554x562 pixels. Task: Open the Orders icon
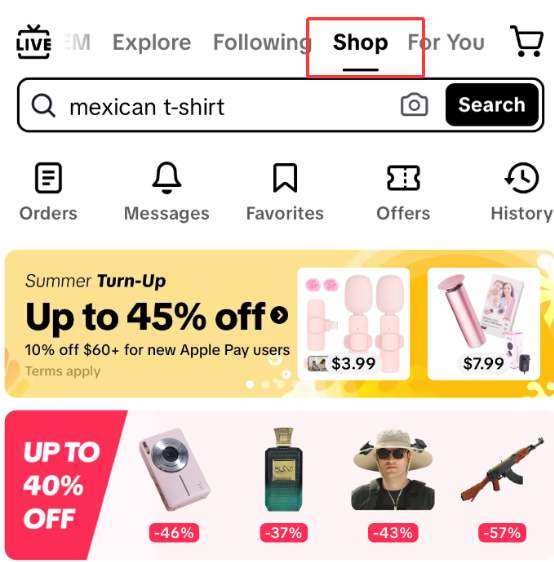tap(48, 178)
